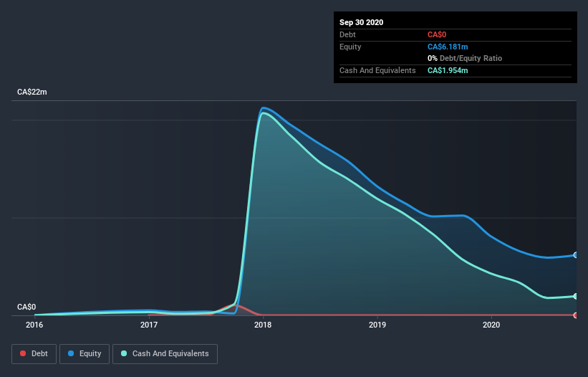Click the CA$22m y-axis label
The image size is (588, 377).
[32, 92]
